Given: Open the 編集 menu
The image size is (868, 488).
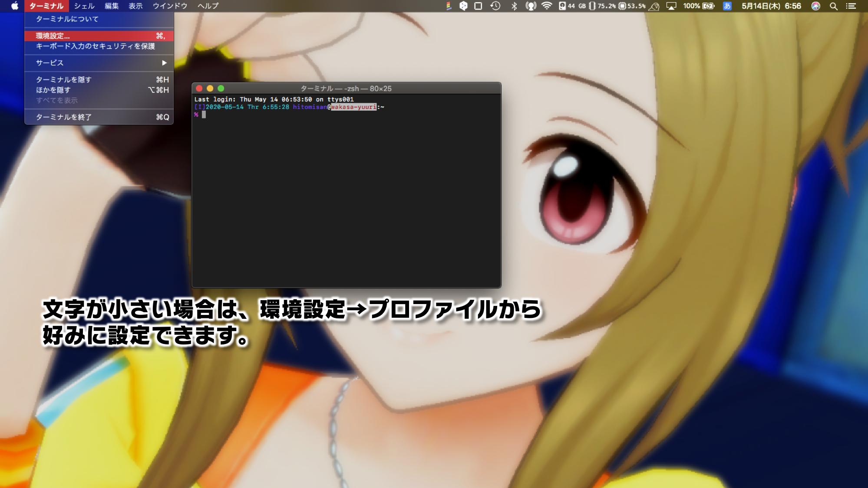Looking at the screenshot, I should [112, 6].
